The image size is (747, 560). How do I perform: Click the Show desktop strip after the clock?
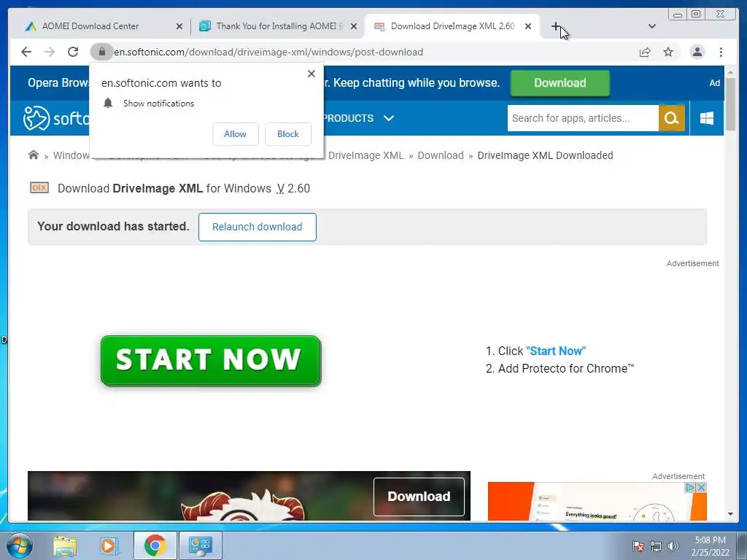click(743, 545)
